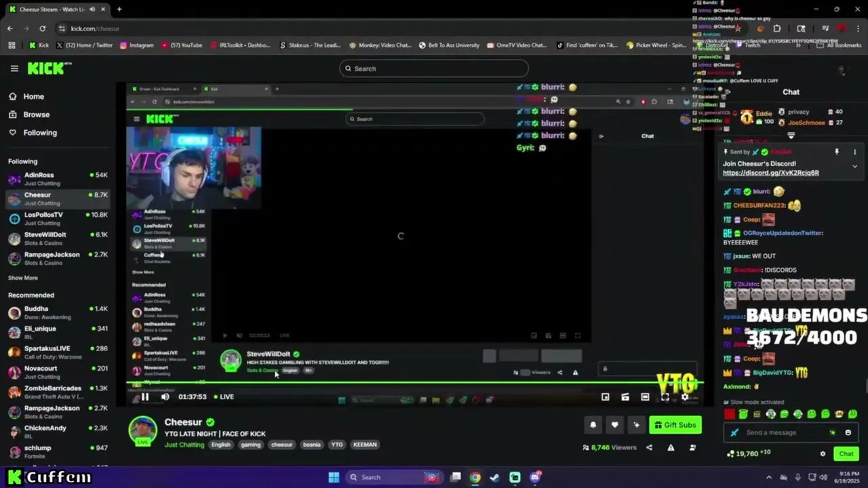Open the Kick sidebar hamburger menu
This screenshot has height=488, width=868.
(x=14, y=68)
